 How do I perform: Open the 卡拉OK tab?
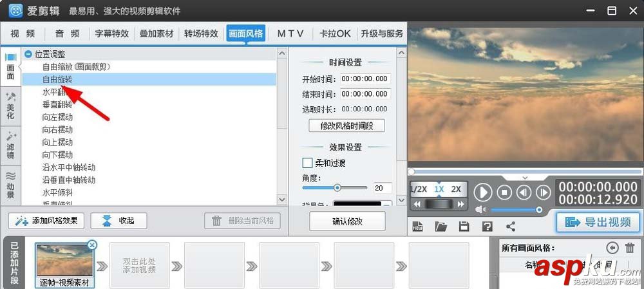(x=335, y=33)
